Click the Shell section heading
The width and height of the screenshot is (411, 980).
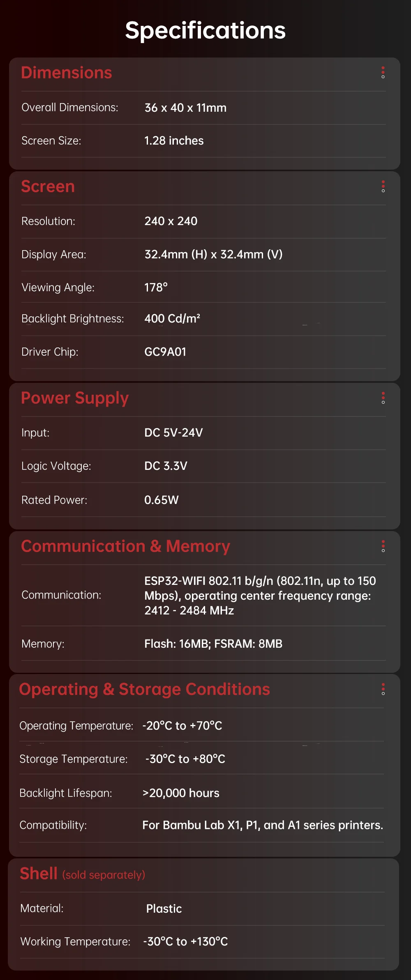[39, 874]
